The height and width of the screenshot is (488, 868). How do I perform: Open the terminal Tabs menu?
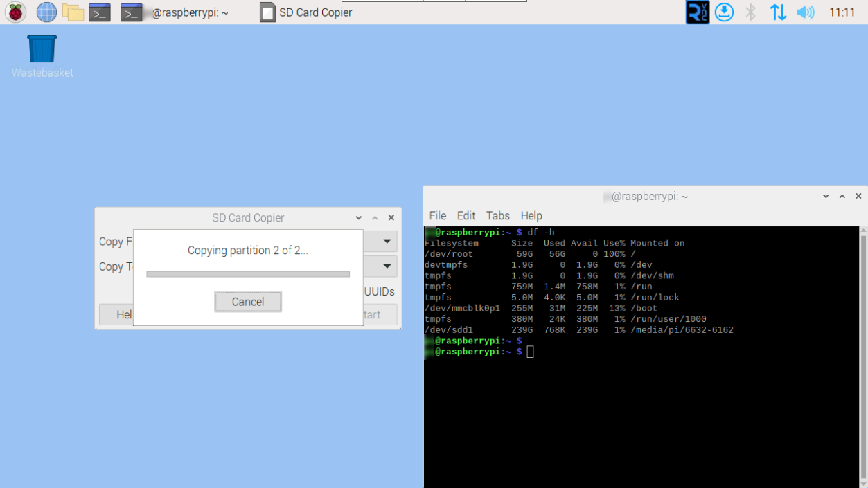[x=497, y=215]
